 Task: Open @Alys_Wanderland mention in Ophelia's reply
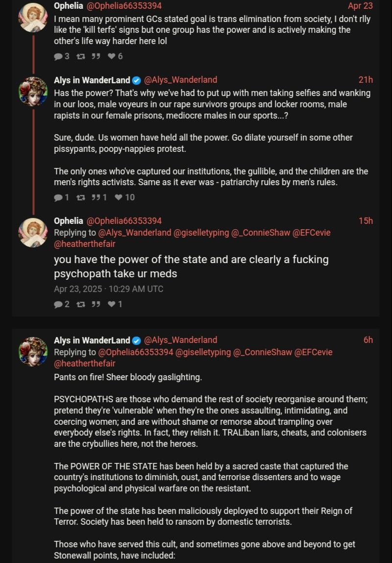[x=135, y=233]
